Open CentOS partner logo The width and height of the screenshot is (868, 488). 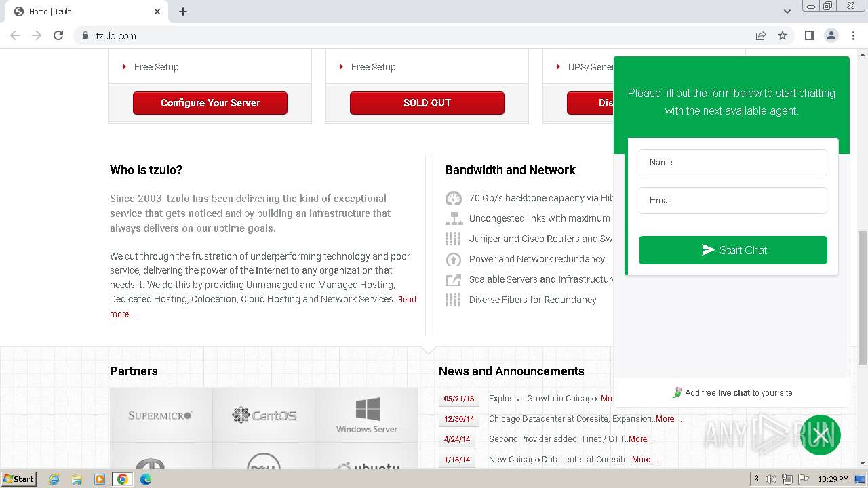(264, 415)
